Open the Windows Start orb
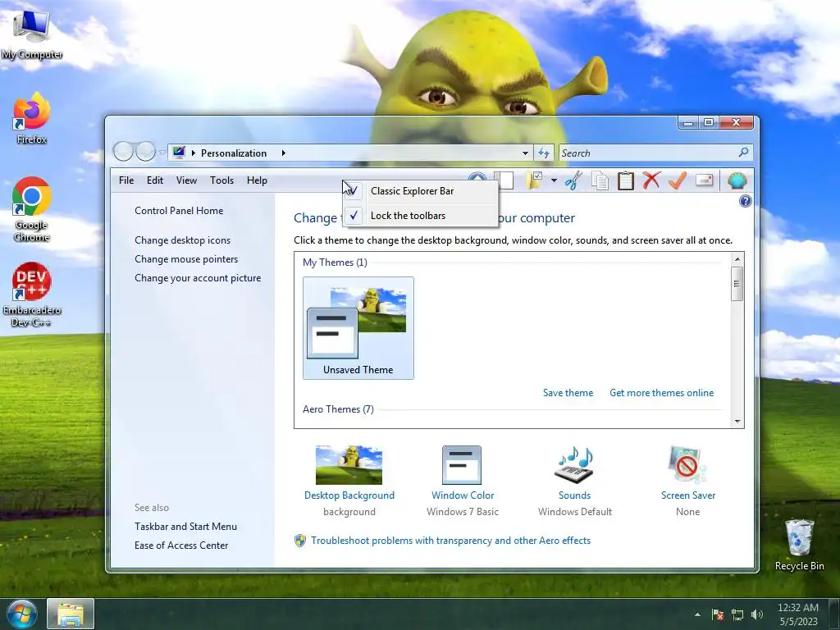840x630 pixels. (x=21, y=614)
